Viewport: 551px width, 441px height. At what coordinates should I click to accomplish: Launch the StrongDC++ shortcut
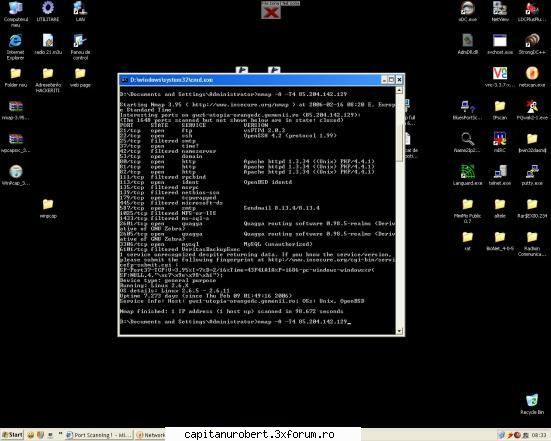[532, 44]
